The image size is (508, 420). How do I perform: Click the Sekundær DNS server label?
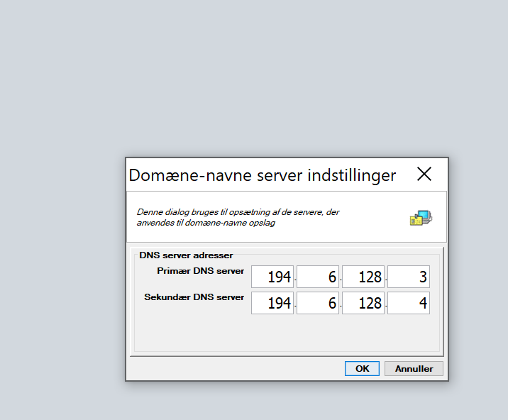point(194,297)
